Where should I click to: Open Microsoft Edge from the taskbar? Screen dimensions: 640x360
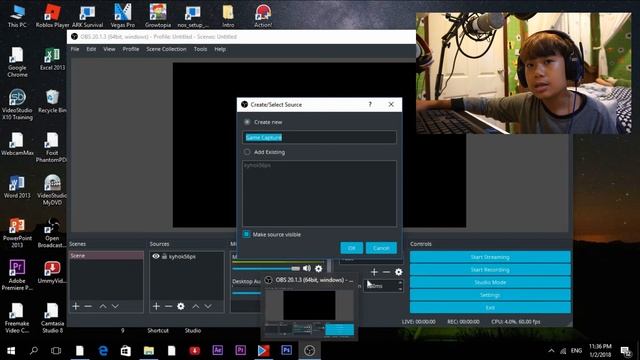tap(103, 351)
